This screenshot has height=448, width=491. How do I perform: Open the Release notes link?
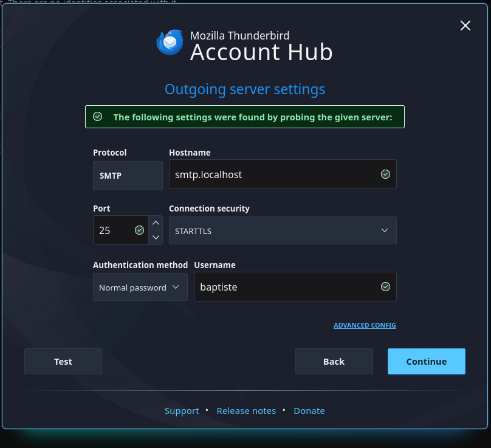click(x=246, y=410)
